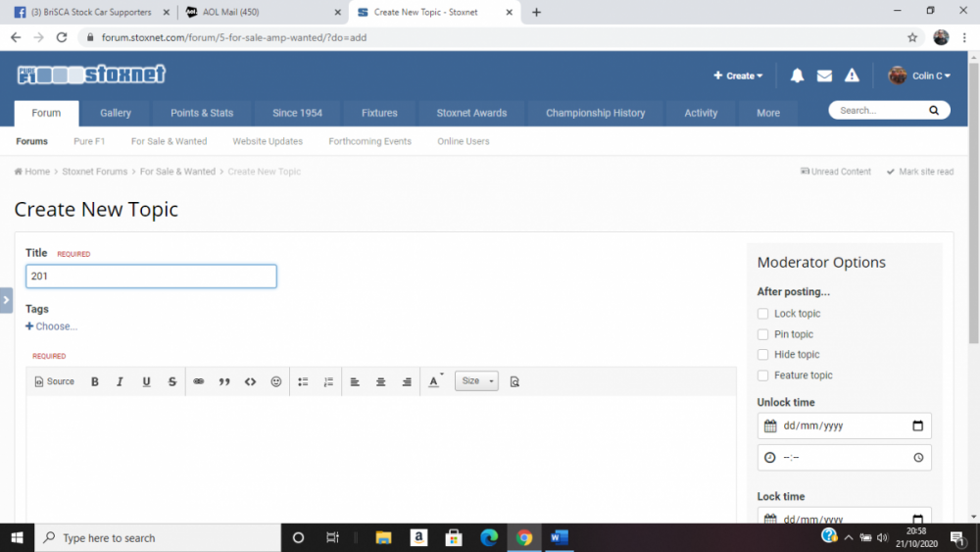Open the Colin C user menu

[x=919, y=75]
